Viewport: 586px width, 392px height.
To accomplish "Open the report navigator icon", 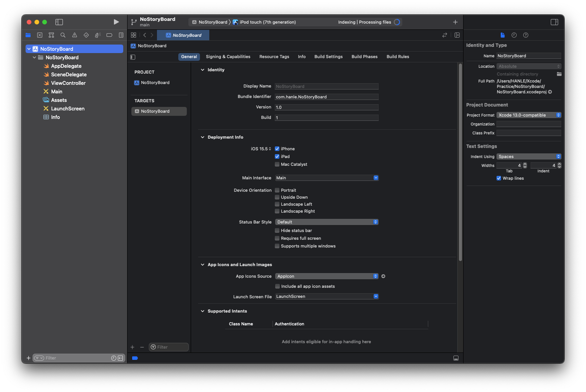I will point(121,35).
